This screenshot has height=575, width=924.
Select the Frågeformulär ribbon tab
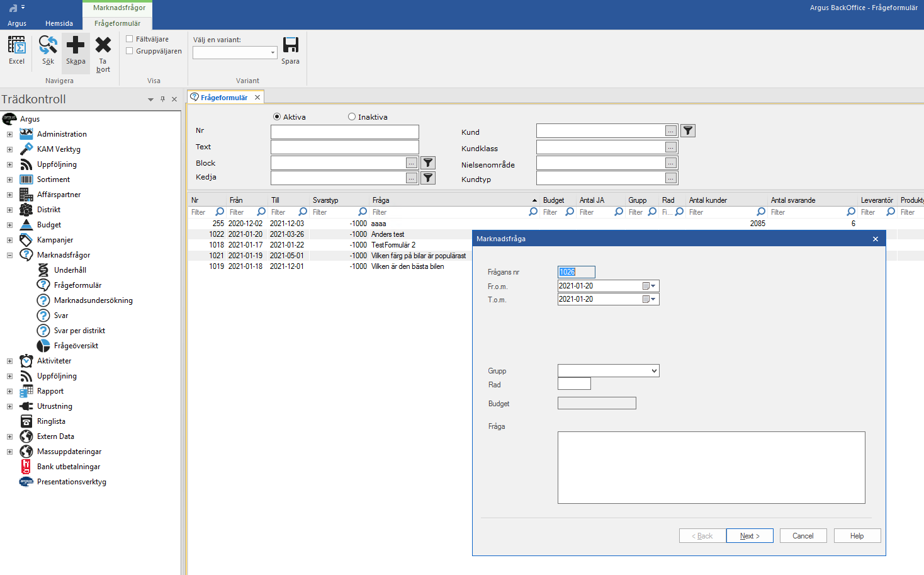[x=117, y=23]
